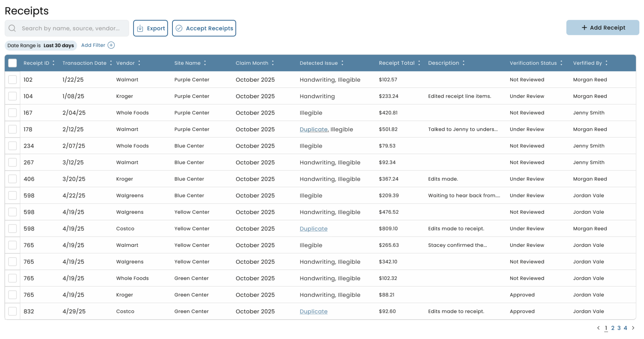Click description 'Waiting to hear back from....'
This screenshot has width=644, height=339.
[x=464, y=196]
